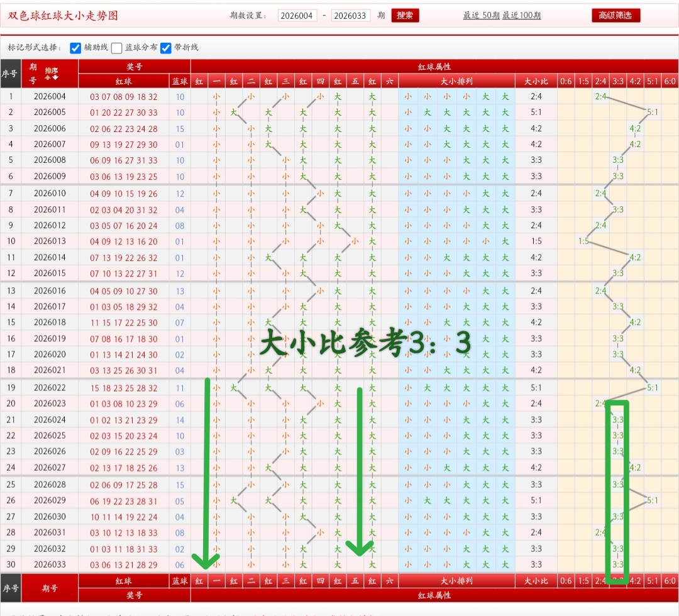Click the 6:0 ratio column header at top

pyautogui.click(x=670, y=81)
